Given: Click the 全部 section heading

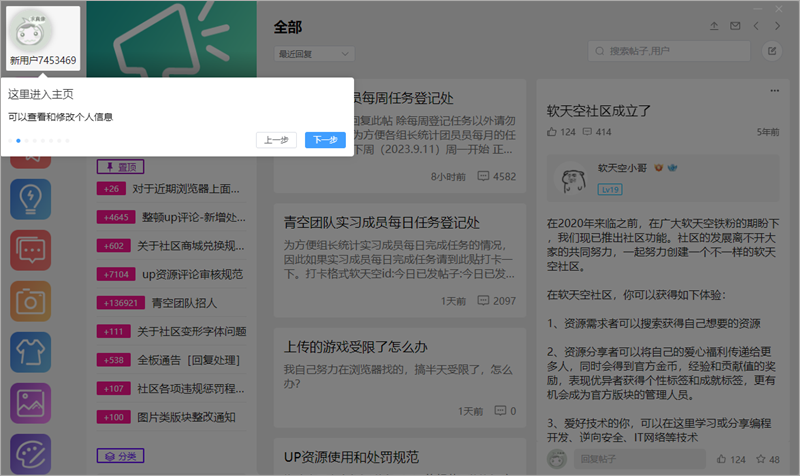Looking at the screenshot, I should point(288,27).
